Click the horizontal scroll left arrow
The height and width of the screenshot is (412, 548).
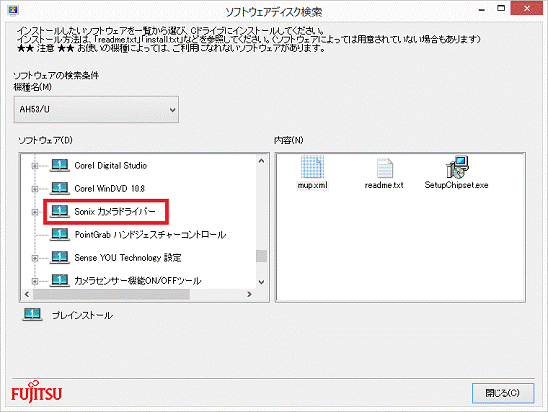pos(27,294)
